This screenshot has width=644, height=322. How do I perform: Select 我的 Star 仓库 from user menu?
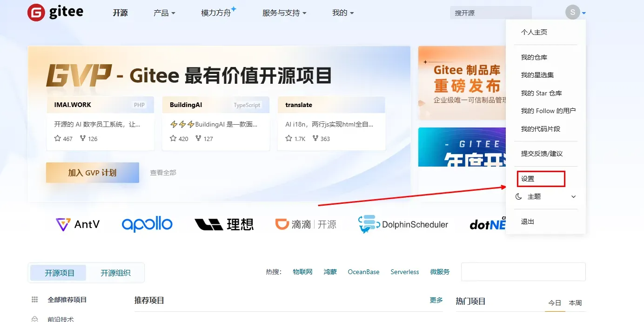(x=542, y=93)
